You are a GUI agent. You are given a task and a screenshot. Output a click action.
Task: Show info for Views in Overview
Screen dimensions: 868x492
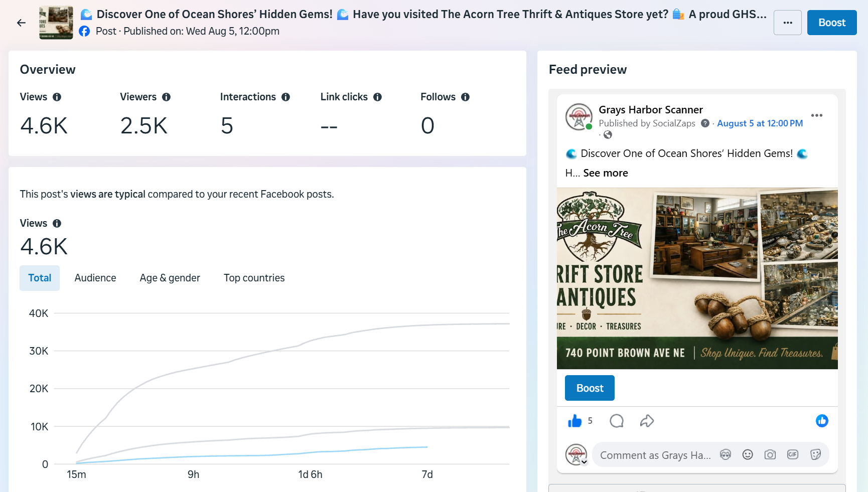click(x=57, y=97)
